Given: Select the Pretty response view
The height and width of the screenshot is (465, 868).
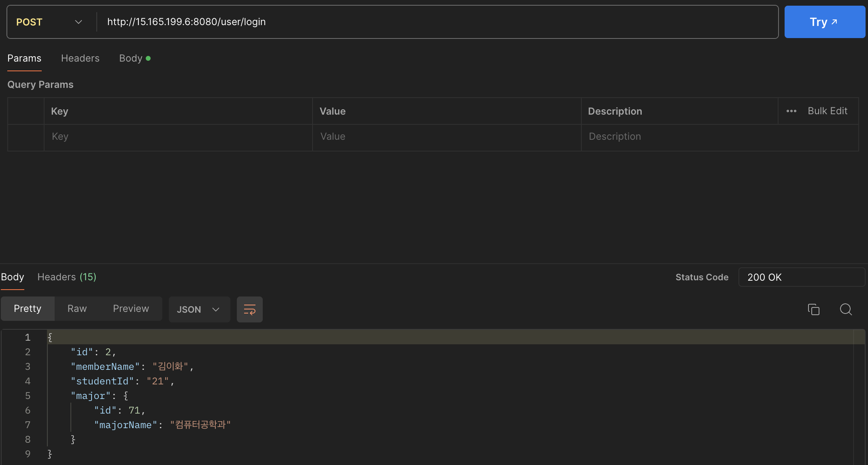Looking at the screenshot, I should [x=28, y=309].
